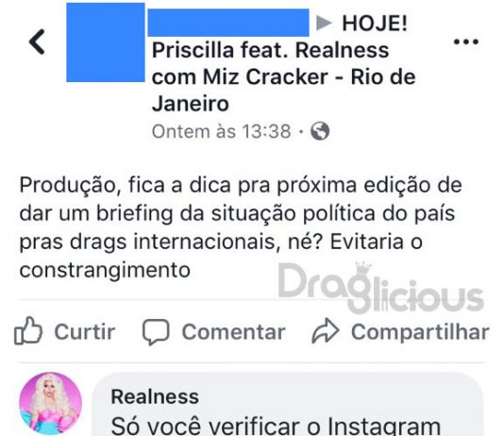This screenshot has width=504, height=436.
Task: Open the blurred author name link
Action: coord(228,23)
